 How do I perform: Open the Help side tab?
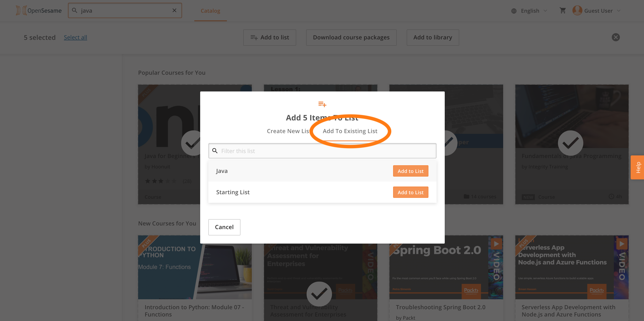(637, 167)
